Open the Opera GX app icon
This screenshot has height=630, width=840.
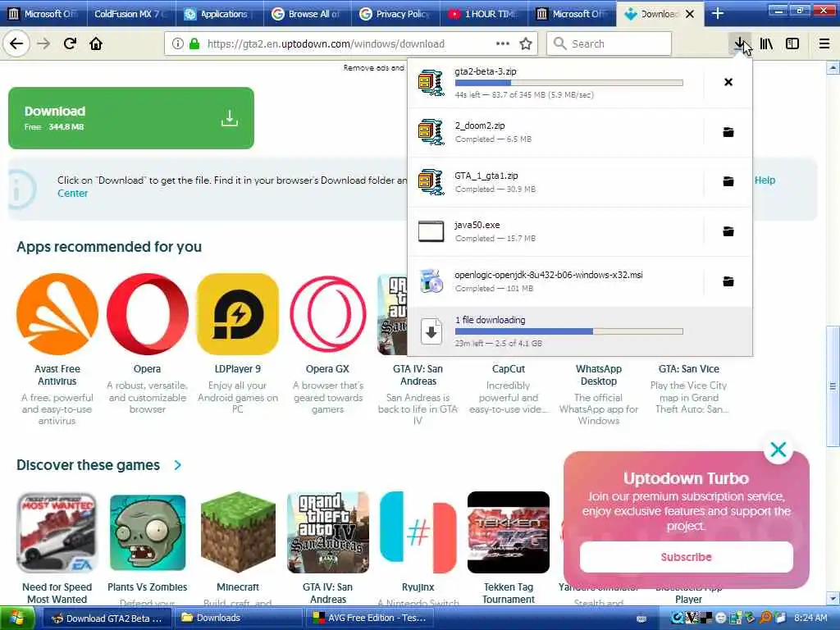click(x=328, y=314)
